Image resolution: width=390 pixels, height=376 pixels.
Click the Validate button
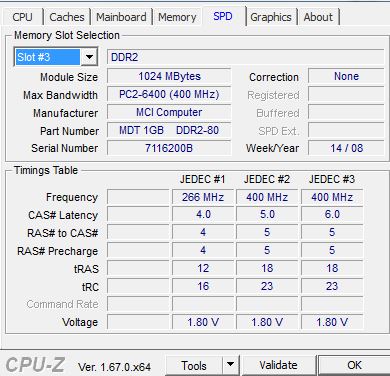tap(278, 366)
